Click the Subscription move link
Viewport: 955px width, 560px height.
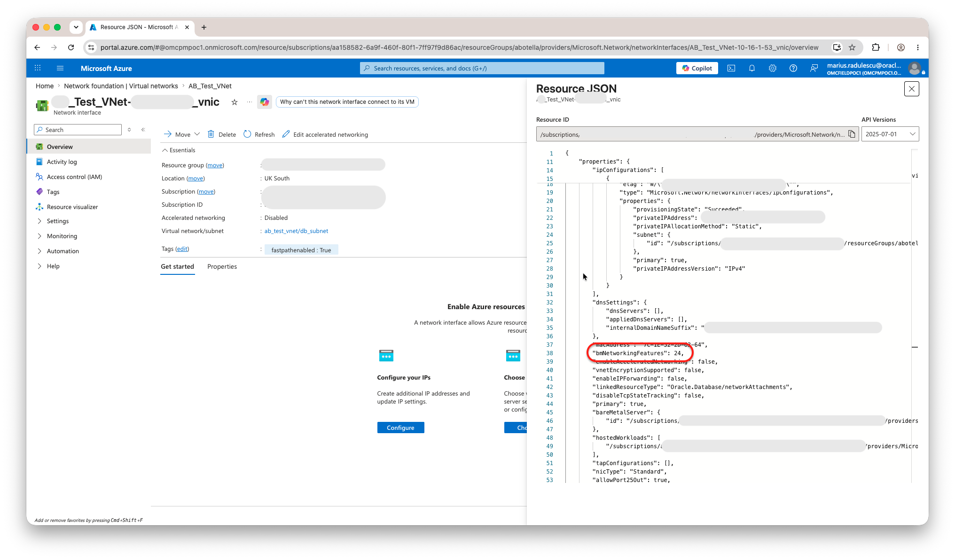click(x=206, y=192)
